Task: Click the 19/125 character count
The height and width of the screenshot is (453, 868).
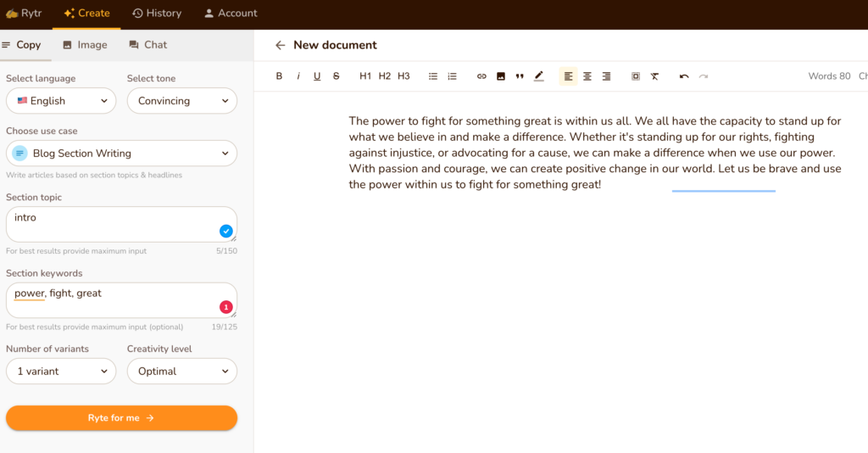Action: 224,327
